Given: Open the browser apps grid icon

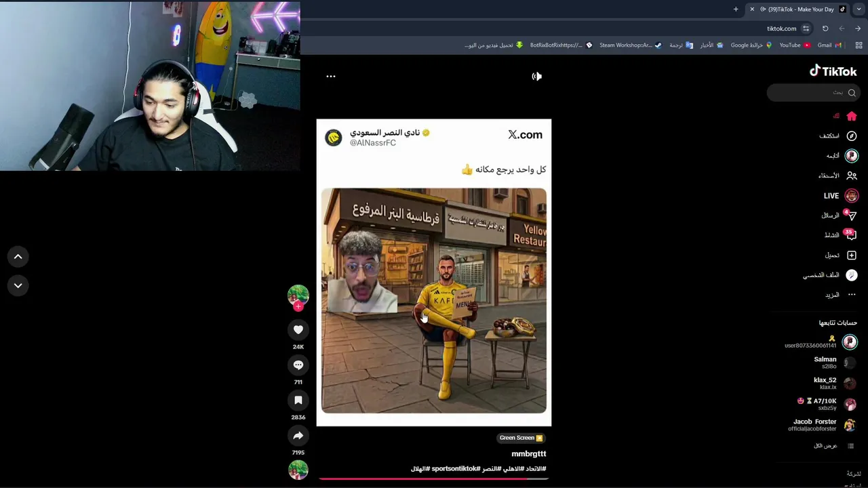Looking at the screenshot, I should pyautogui.click(x=859, y=45).
